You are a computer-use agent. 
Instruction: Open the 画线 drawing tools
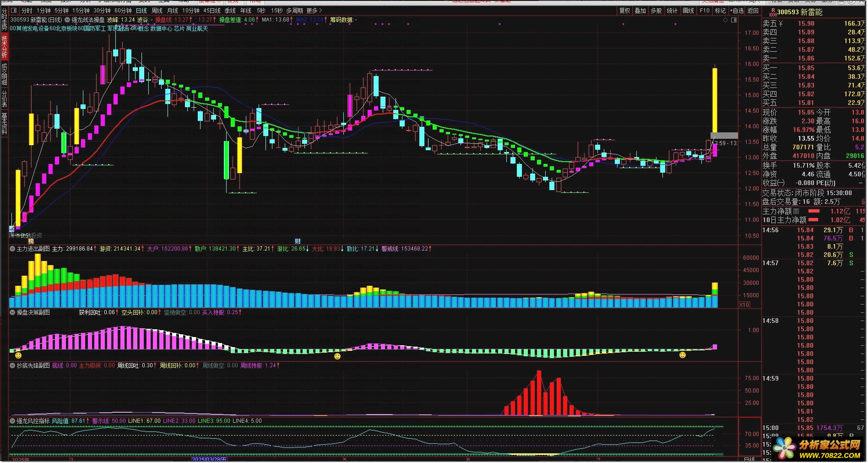[x=688, y=11]
